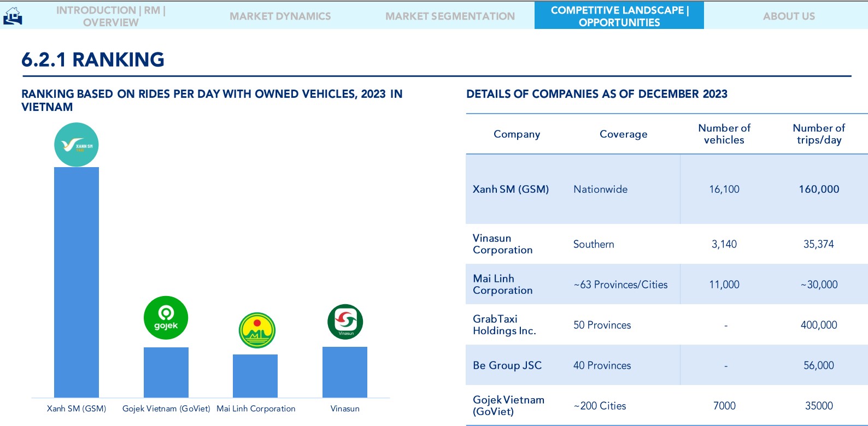Click 'Mai Linh Corporation' axis label under chart

(256, 409)
